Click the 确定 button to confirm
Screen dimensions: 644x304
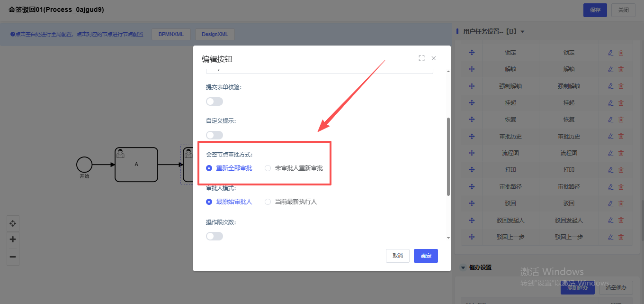click(426, 256)
